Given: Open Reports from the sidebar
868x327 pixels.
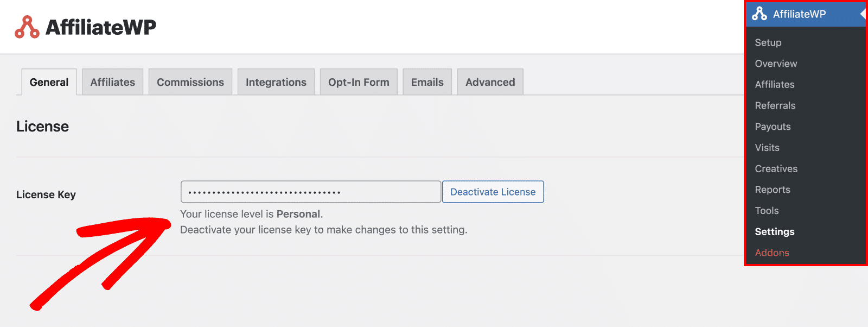Looking at the screenshot, I should (x=773, y=190).
